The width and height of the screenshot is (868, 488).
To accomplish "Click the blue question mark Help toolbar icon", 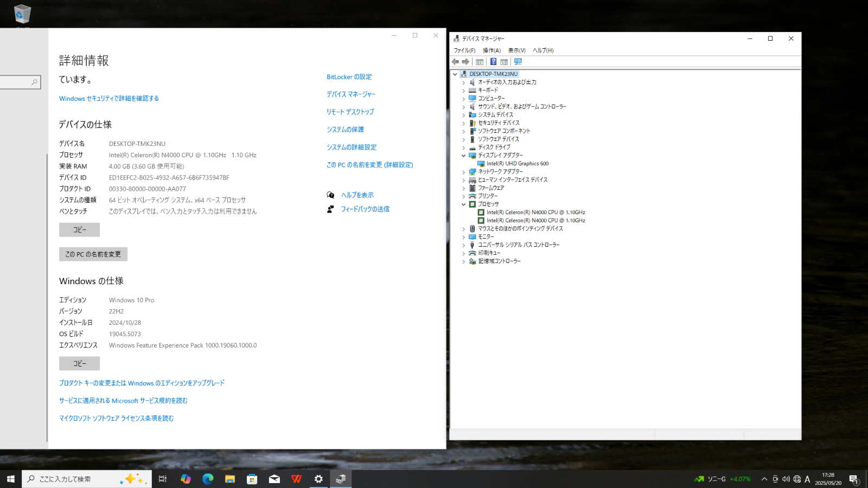I will [493, 62].
